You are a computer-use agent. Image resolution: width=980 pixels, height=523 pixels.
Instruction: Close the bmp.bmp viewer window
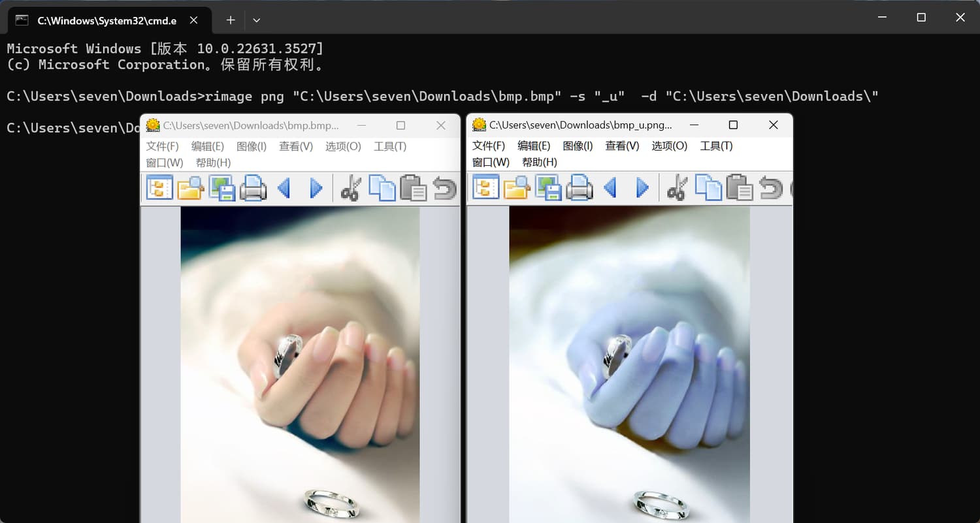pos(441,125)
